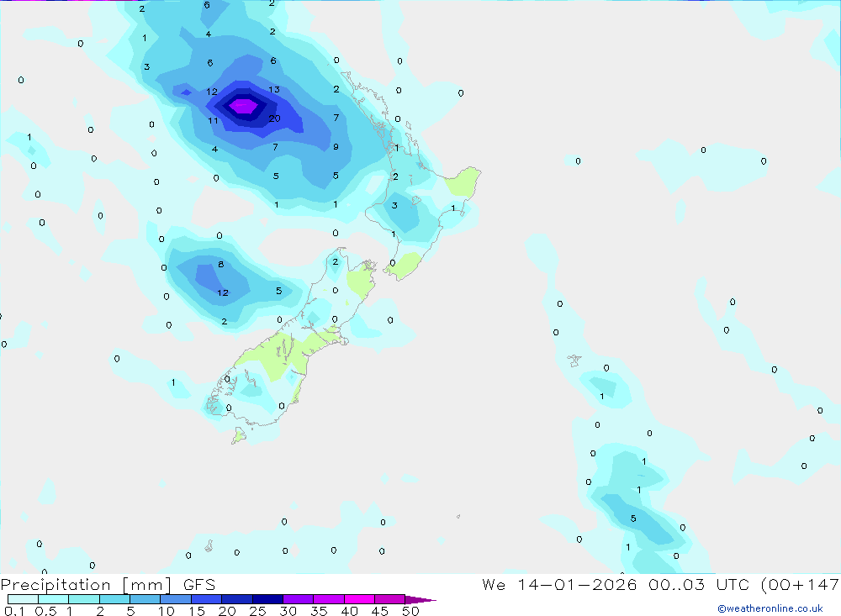Click the '8' precipitation value on the map
This screenshot has width=841, height=616.
221,265
